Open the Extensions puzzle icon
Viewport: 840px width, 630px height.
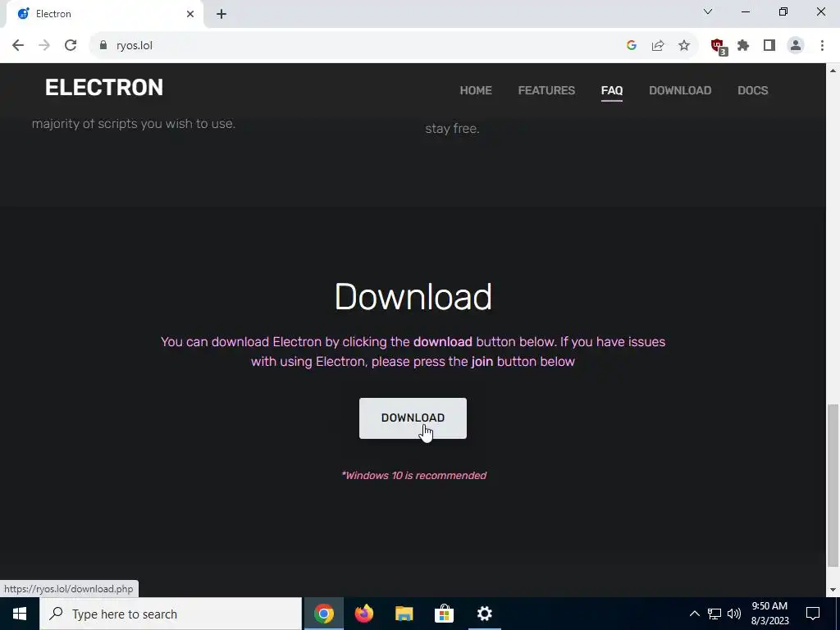tap(743, 46)
